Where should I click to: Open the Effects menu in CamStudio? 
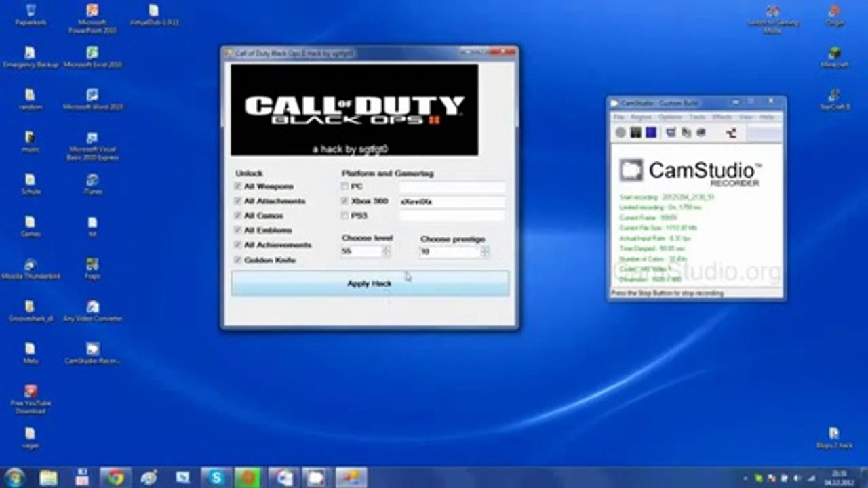722,117
